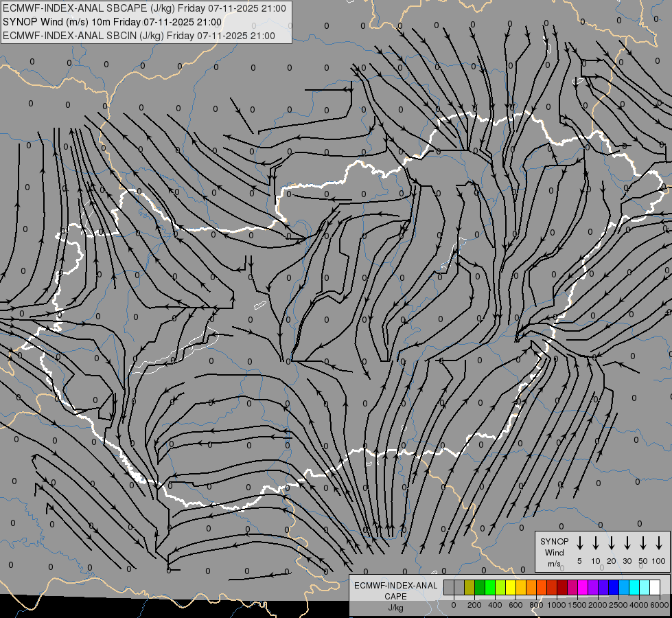This screenshot has height=618, width=672.
Task: Click the leftmost gray CAPE swatch
Action: (449, 587)
